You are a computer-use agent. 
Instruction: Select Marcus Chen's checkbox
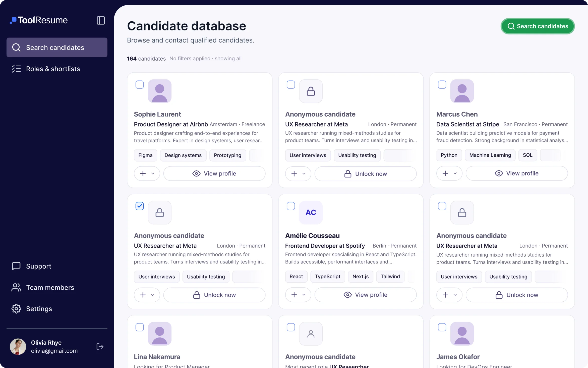coord(442,85)
